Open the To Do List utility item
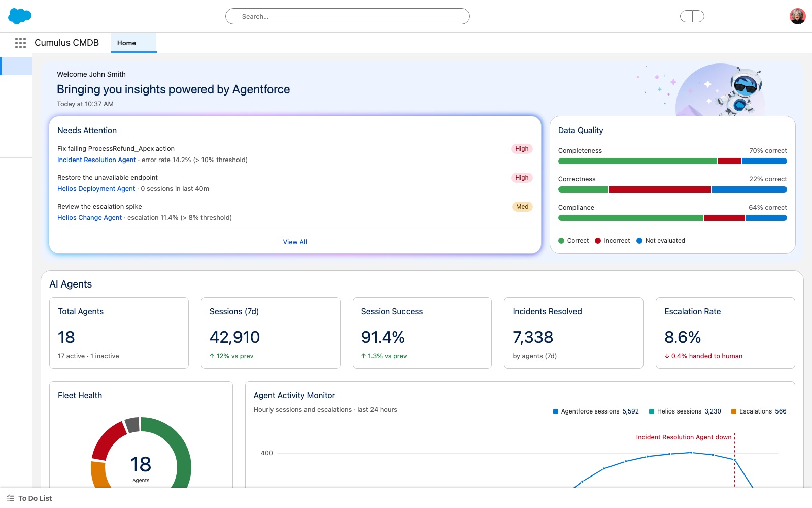812x508 pixels. [29, 498]
